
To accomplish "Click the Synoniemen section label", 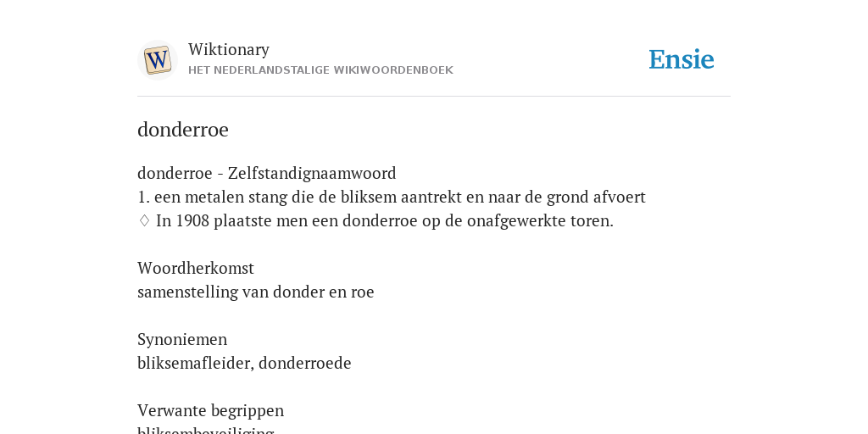I will (x=182, y=339).
